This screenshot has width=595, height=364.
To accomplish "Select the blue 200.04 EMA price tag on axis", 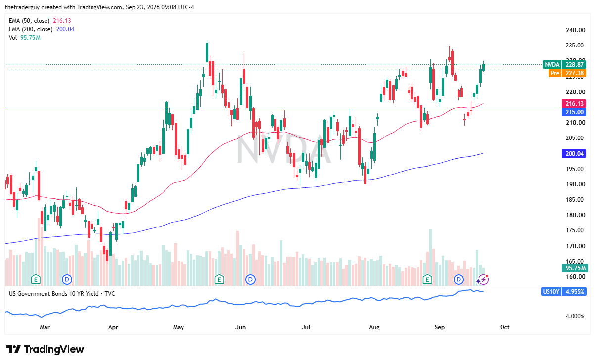I will click(x=575, y=154).
